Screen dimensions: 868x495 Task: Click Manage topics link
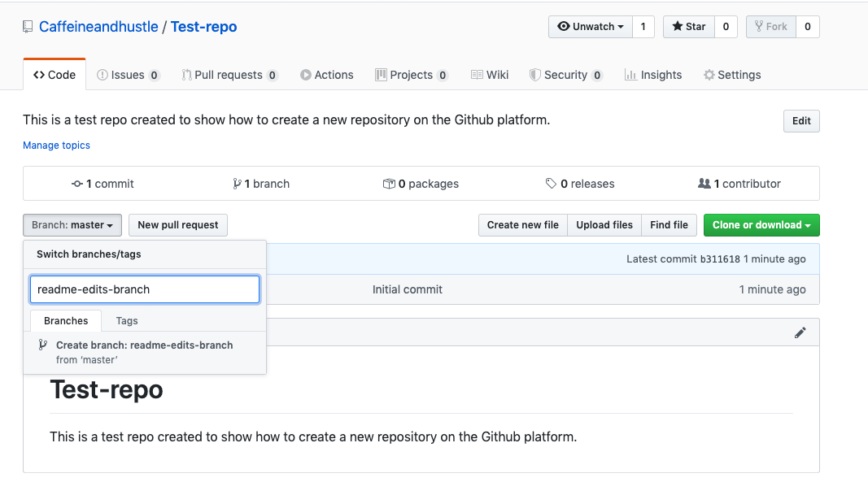click(56, 145)
